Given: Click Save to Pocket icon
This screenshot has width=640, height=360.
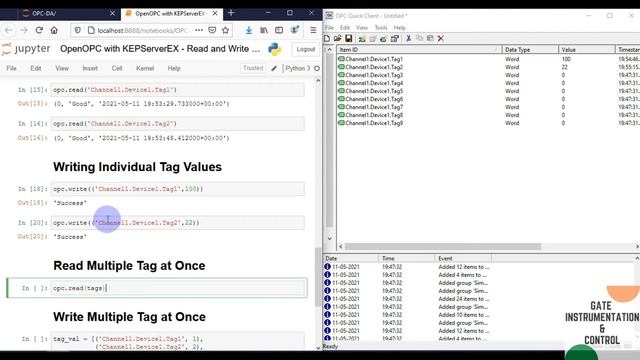Looking at the screenshot, I should click(212, 30).
